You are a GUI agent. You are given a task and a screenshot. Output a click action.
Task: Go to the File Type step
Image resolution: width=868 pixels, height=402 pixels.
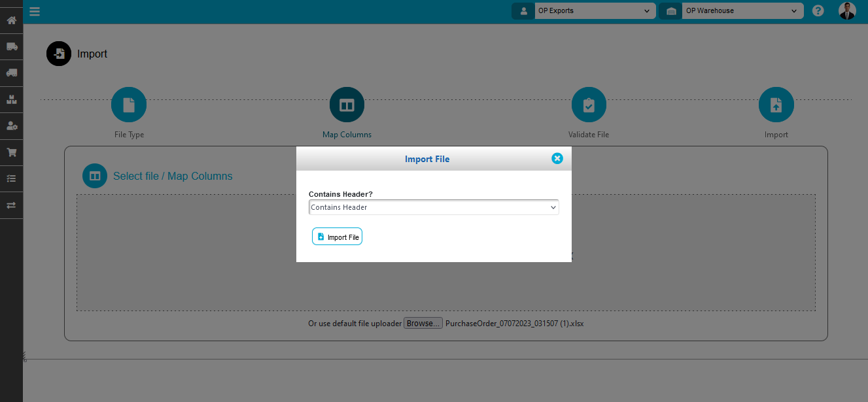tap(129, 105)
